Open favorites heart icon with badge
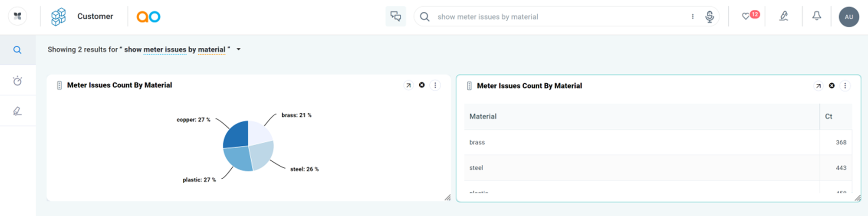Screen dimensions: 868x216 (746, 16)
